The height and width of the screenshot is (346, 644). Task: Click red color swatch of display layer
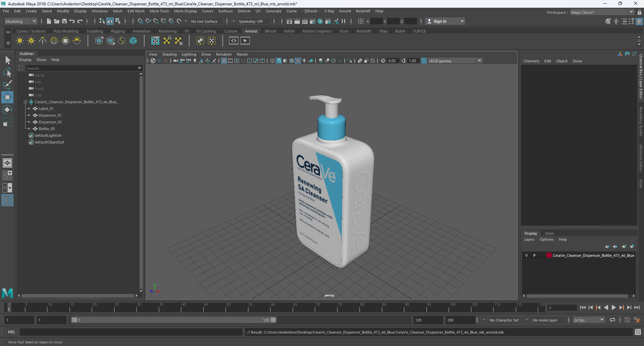point(549,255)
